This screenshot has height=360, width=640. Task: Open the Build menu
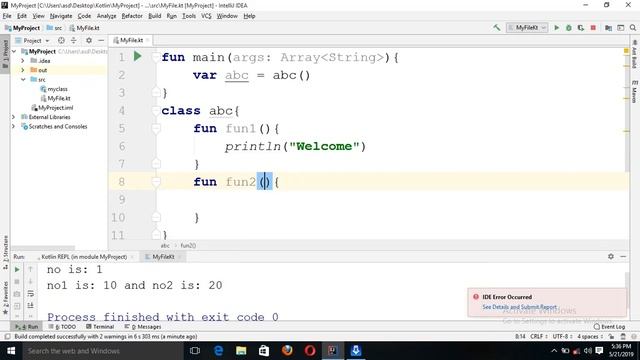tap(154, 16)
